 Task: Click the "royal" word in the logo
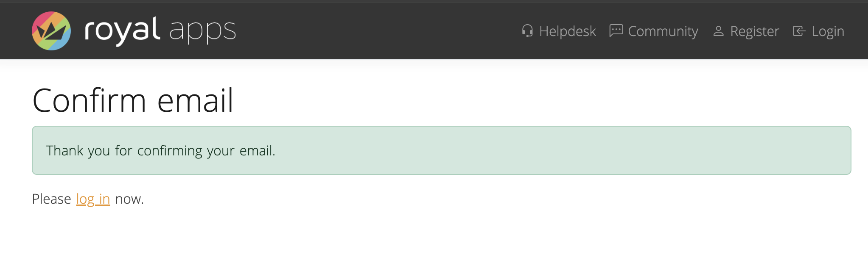pos(122,30)
